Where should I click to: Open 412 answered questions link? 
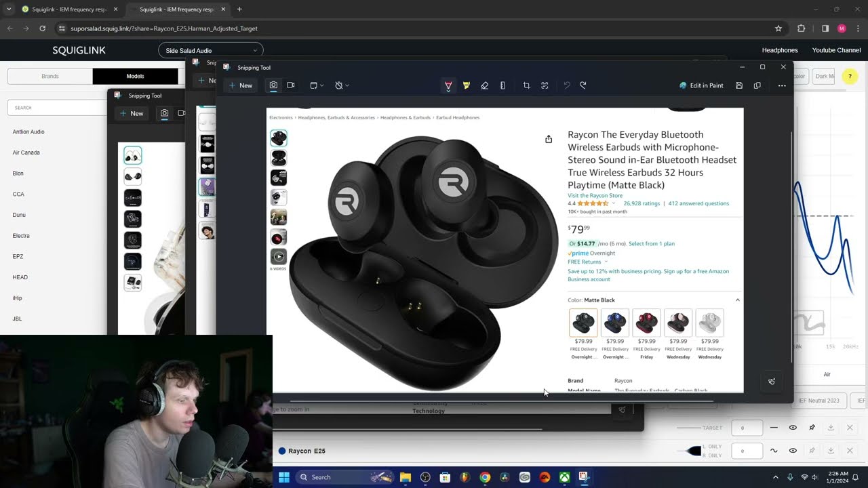(x=698, y=203)
